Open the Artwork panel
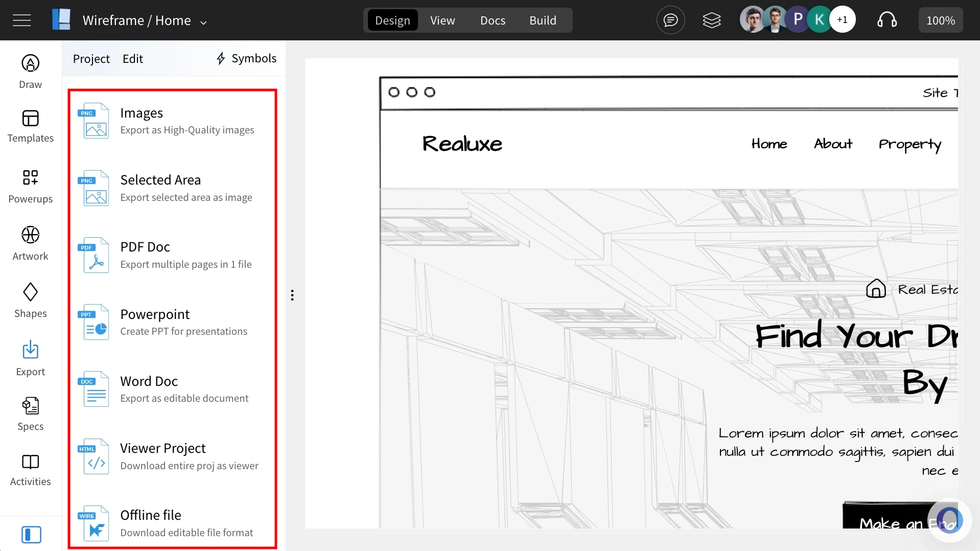980x551 pixels. pyautogui.click(x=30, y=242)
